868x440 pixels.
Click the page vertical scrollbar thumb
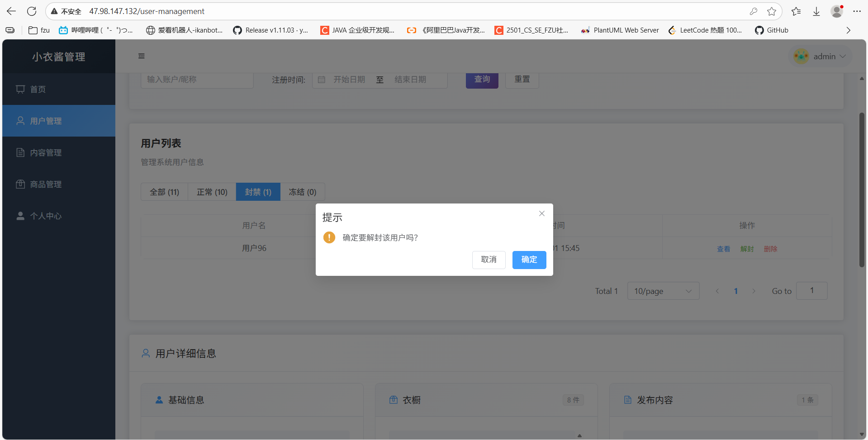862,190
